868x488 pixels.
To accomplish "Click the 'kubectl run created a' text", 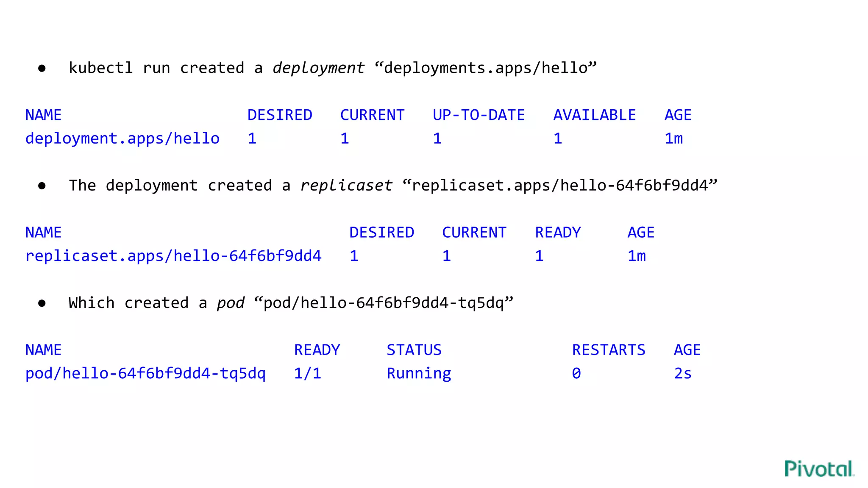I will pyautogui.click(x=166, y=68).
